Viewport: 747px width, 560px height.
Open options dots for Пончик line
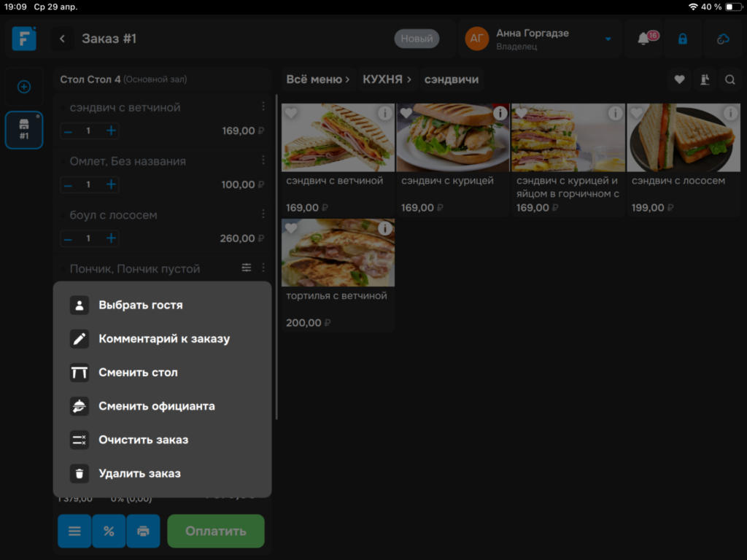click(x=263, y=268)
